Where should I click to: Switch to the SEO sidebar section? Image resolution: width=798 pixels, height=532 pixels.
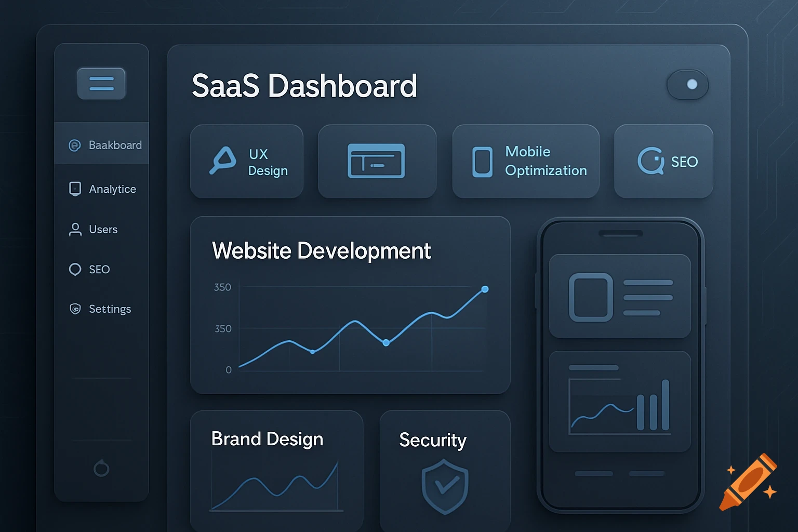coord(74,269)
